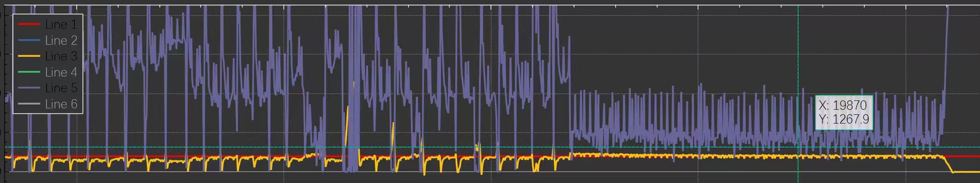Select the Line 4 legend label

[61, 72]
